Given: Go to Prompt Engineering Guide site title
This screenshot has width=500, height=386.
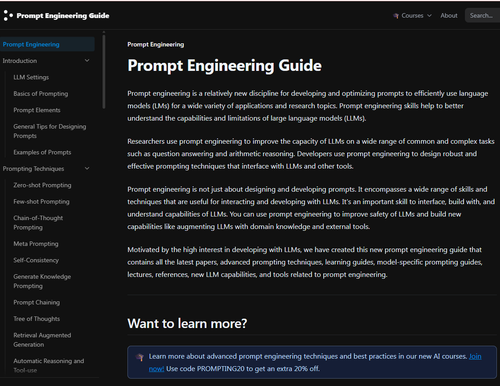Looking at the screenshot, I should click(x=63, y=16).
